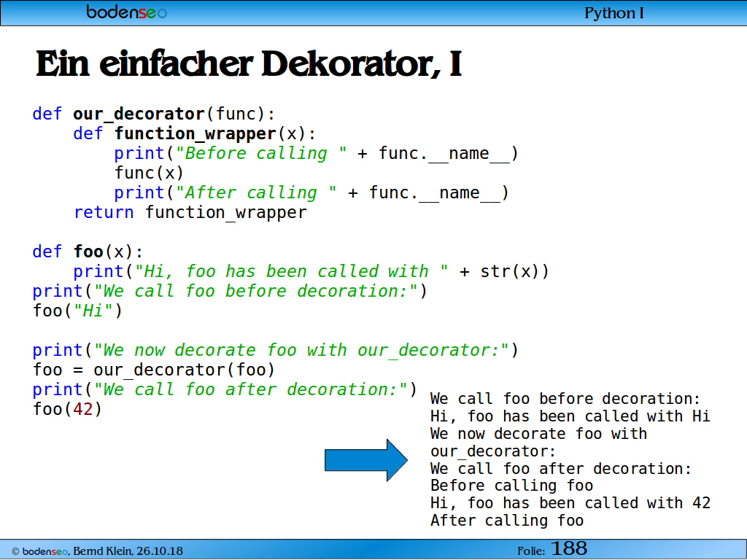This screenshot has height=560, width=747.
Task: Select the "Python I" header text
Action: point(614,13)
